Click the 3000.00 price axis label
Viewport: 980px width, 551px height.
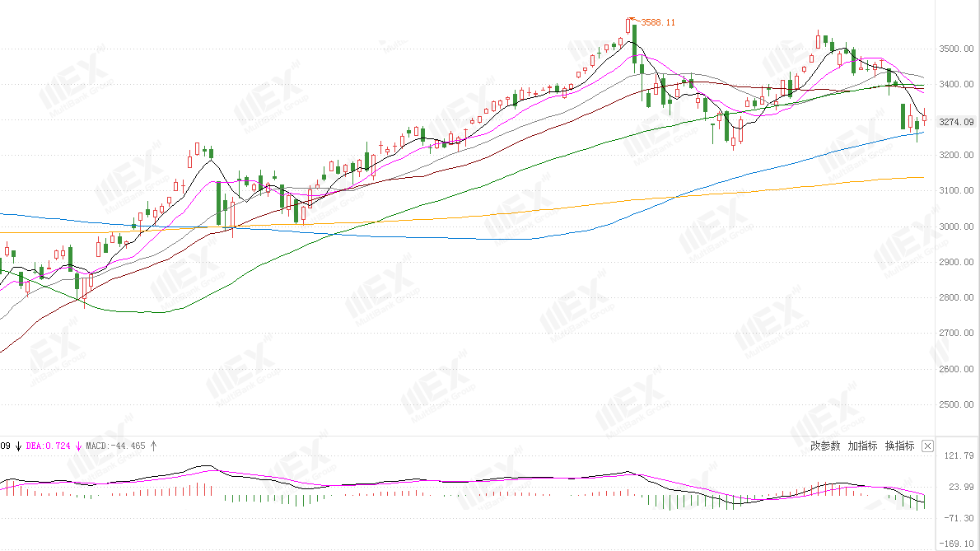click(x=956, y=227)
